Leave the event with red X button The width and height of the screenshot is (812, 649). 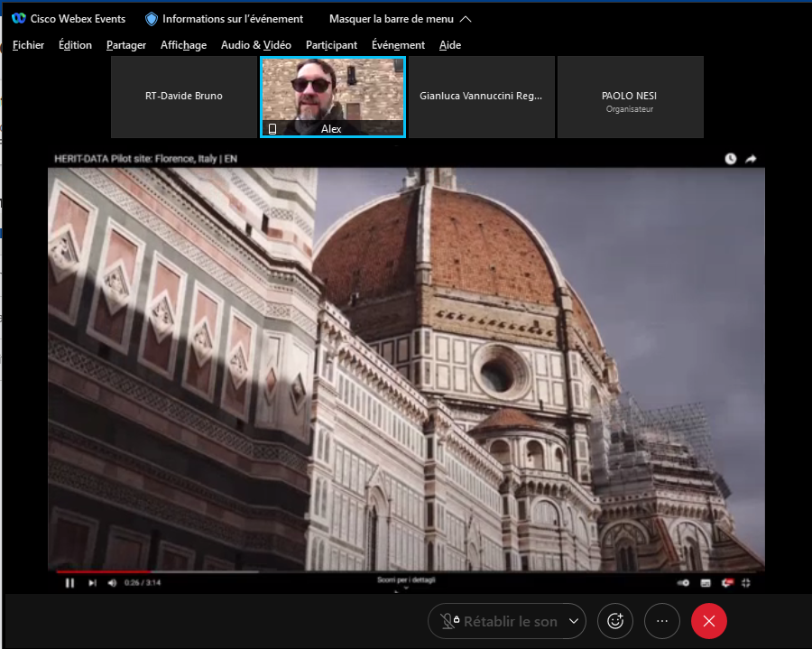[x=709, y=621]
